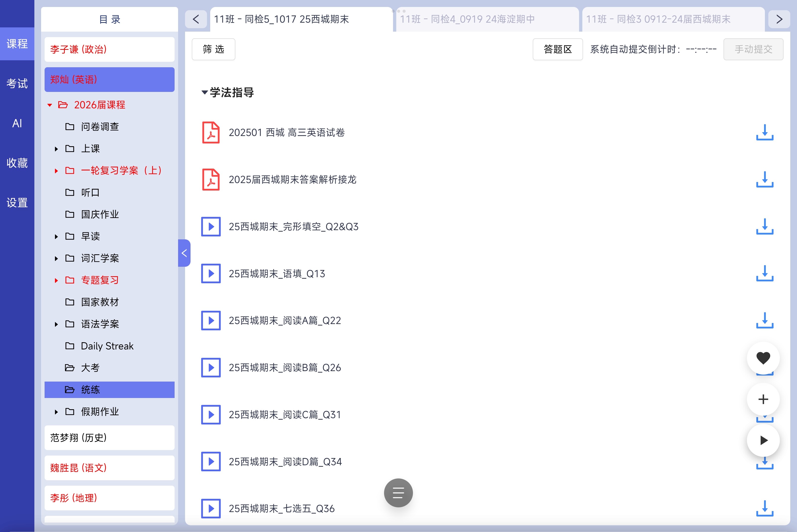Open the gray hamburger menu button
Viewport: 797px width, 532px height.
tap(398, 493)
